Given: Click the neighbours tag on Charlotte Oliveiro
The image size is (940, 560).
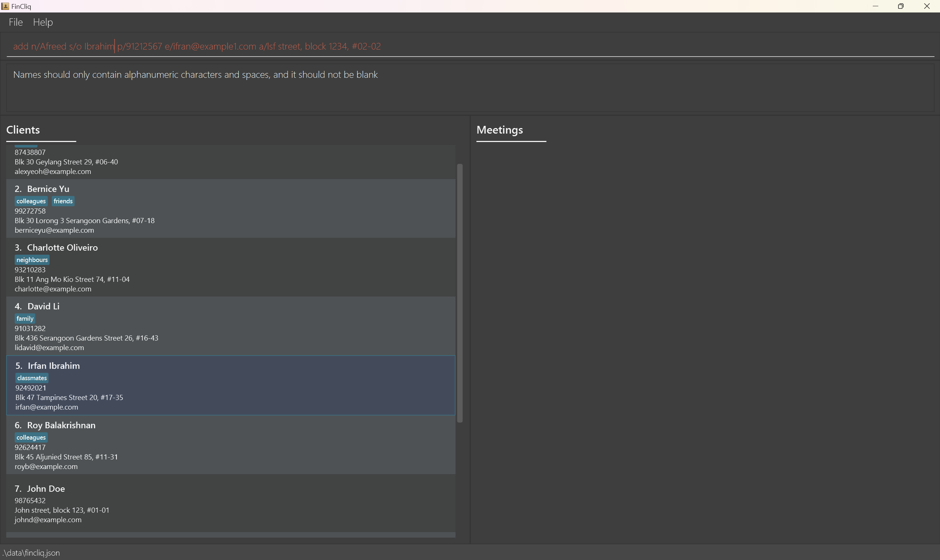Looking at the screenshot, I should pyautogui.click(x=32, y=260).
